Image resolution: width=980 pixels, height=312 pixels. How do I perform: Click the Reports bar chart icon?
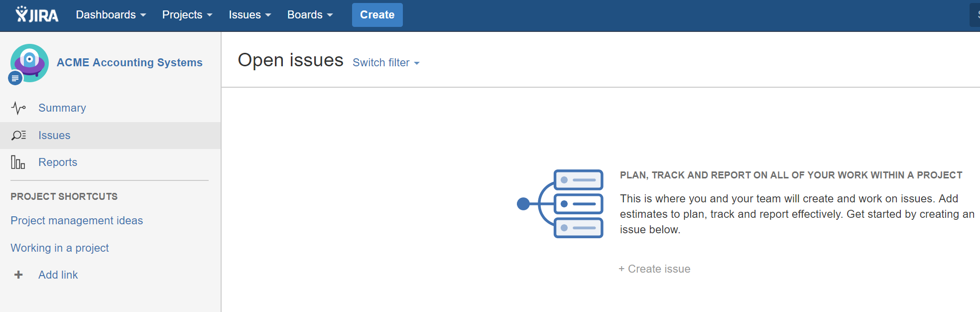point(18,162)
